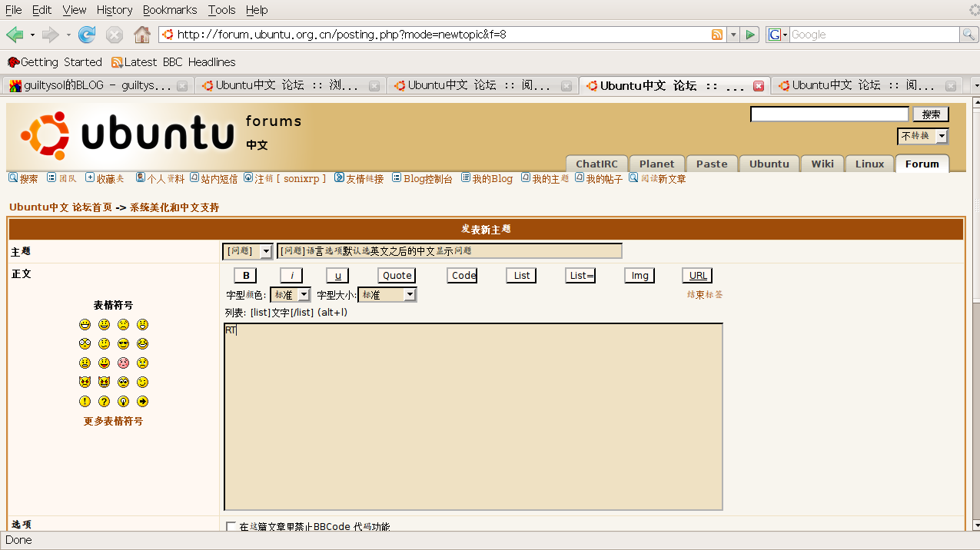Viewport: 980px width, 550px height.
Task: Click the Code BBCode button
Action: click(x=463, y=276)
